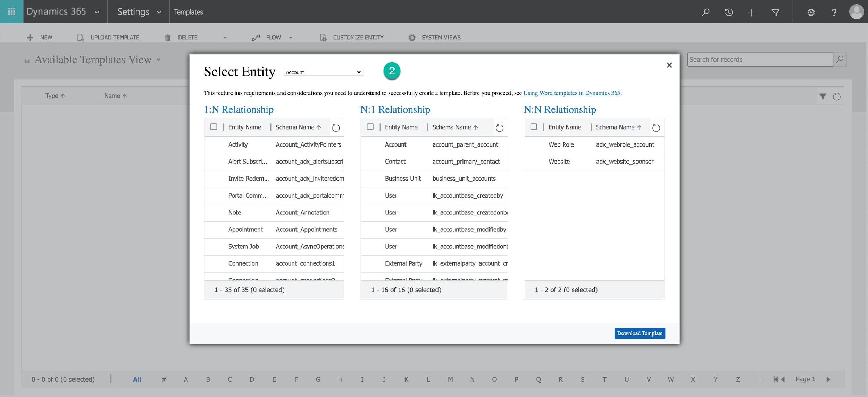This screenshot has height=397, width=868.
Task: Open the search magnifier in top bar
Action: pyautogui.click(x=705, y=13)
